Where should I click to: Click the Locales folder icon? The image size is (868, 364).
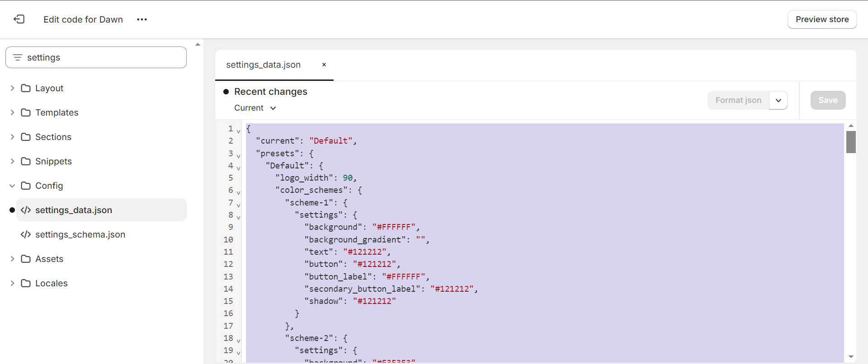[26, 283]
